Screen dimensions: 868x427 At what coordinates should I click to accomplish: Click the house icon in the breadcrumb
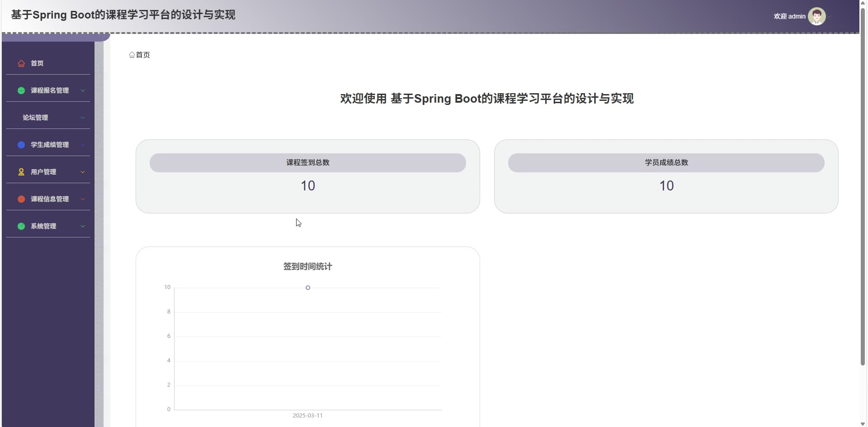tap(132, 55)
